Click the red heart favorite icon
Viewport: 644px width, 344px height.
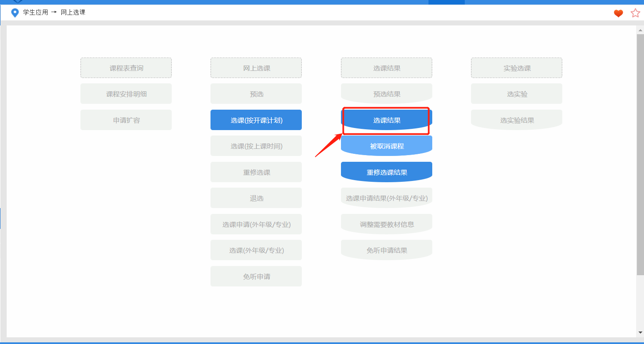coord(618,13)
